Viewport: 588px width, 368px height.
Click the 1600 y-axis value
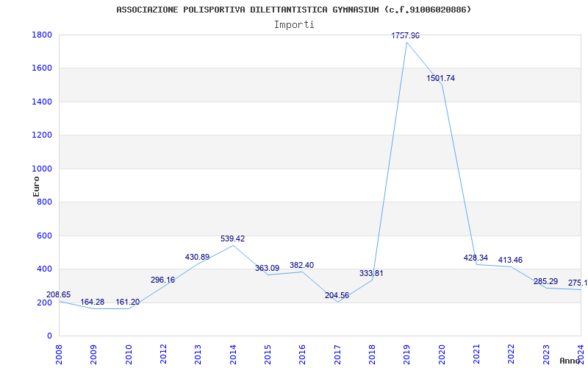tap(42, 68)
